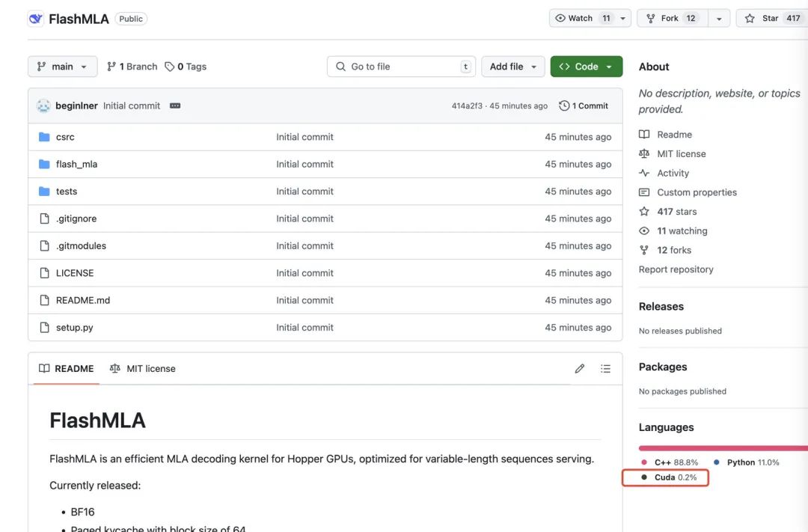Image resolution: width=808 pixels, height=532 pixels.
Task: Click the flash_mla folder icon
Action: [x=44, y=164]
